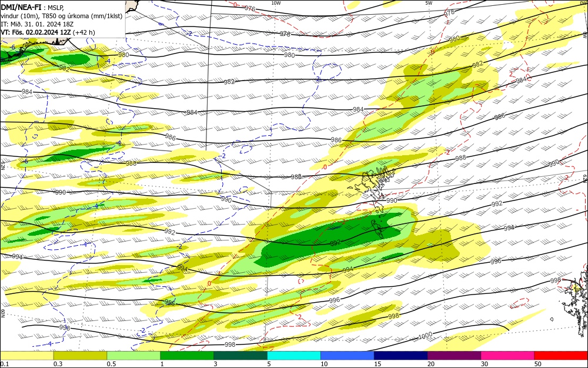The height and width of the screenshot is (368, 588).
Task: Select the 'VT: Fös. 02.02.2024 12Z (+42 h)' line
Action: coord(48,32)
